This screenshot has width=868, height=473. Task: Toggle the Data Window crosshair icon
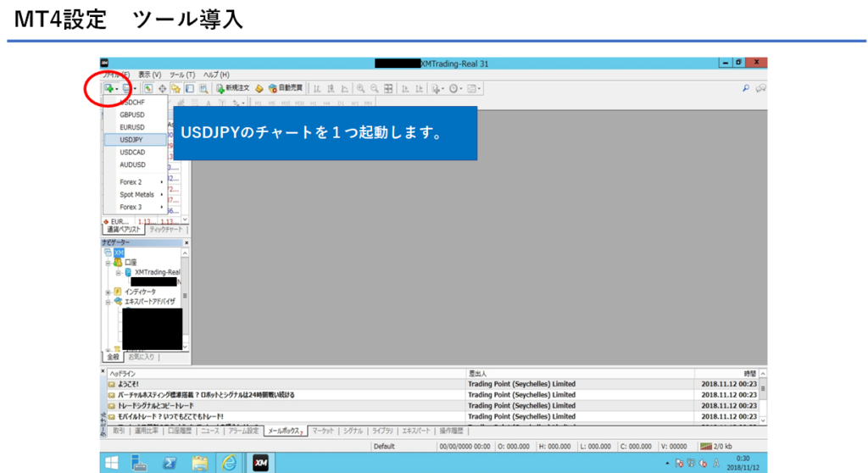click(x=162, y=88)
